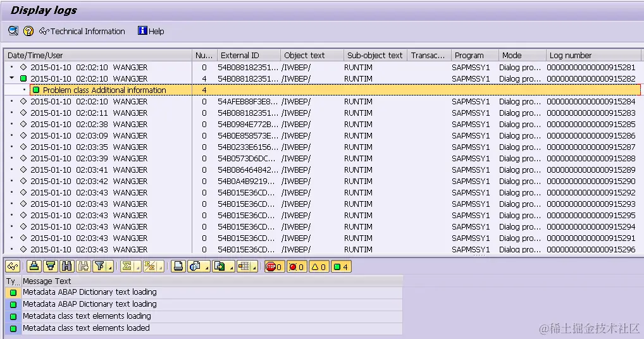Open Technical Information
644x339 pixels.
click(82, 31)
